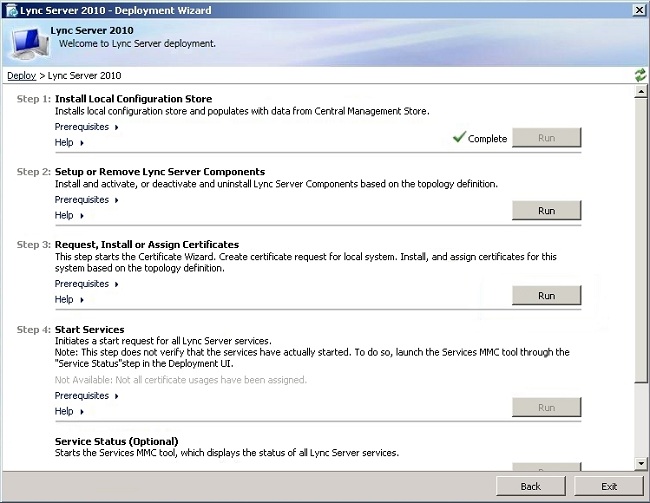This screenshot has width=650, height=503.
Task: Click the Welcome to Lync Server deployment text
Action: (137, 44)
